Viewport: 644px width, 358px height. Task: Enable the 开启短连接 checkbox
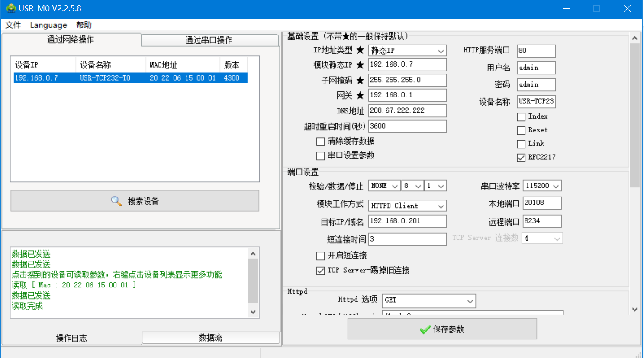(320, 256)
